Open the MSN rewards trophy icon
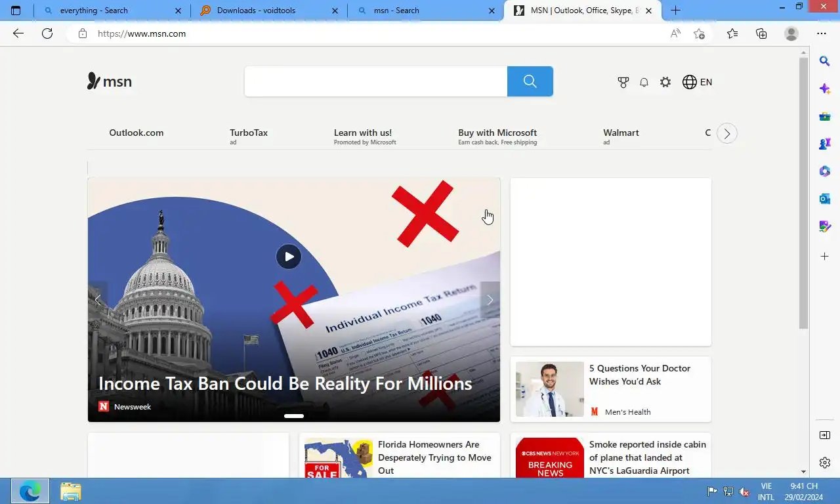This screenshot has height=504, width=840. pyautogui.click(x=623, y=82)
